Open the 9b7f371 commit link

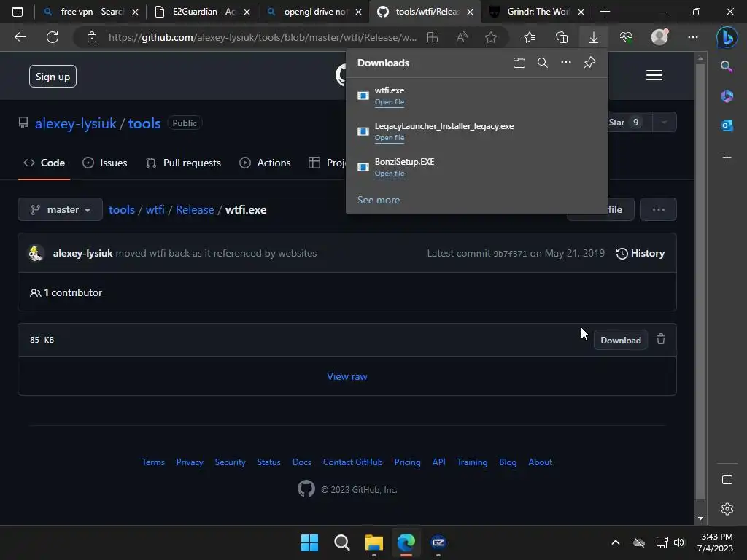[510, 254]
